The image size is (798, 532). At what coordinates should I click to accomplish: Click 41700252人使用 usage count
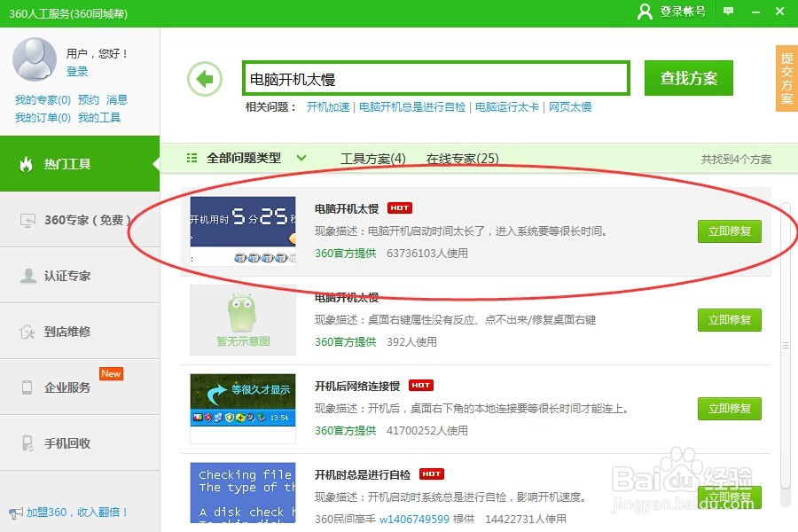(x=427, y=430)
